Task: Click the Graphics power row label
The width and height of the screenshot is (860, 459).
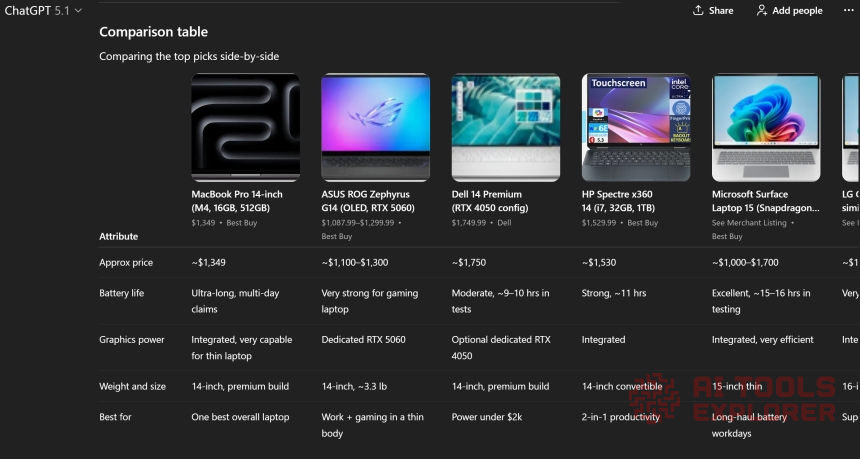Action: (132, 340)
